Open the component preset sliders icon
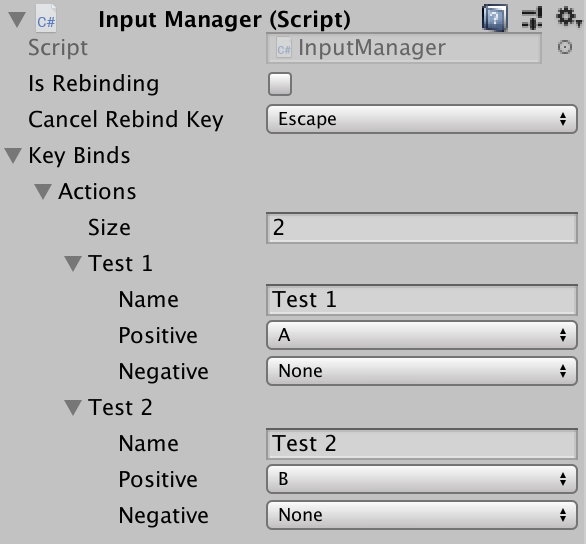The image size is (586, 544). [x=532, y=18]
